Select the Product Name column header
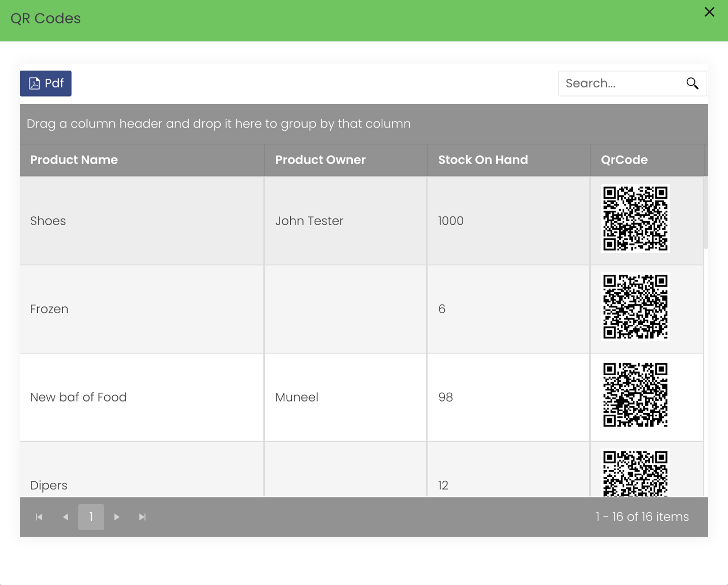Image resolution: width=728 pixels, height=585 pixels. click(74, 160)
